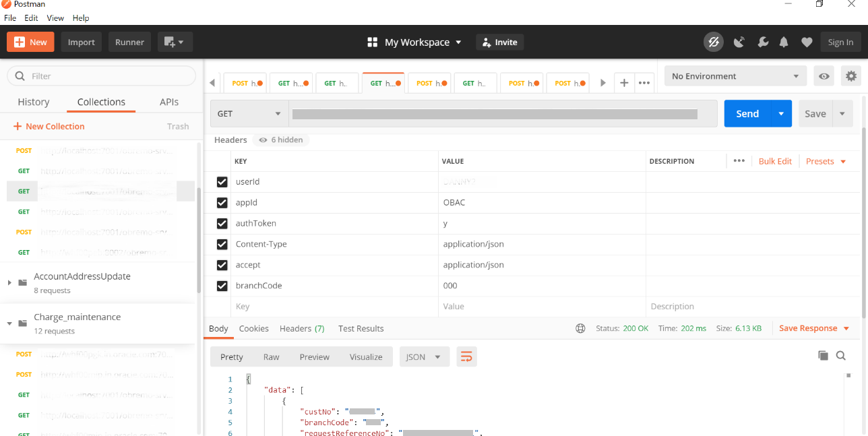Open environment quick look eye icon
This screenshot has height=436, width=868.
(x=824, y=76)
